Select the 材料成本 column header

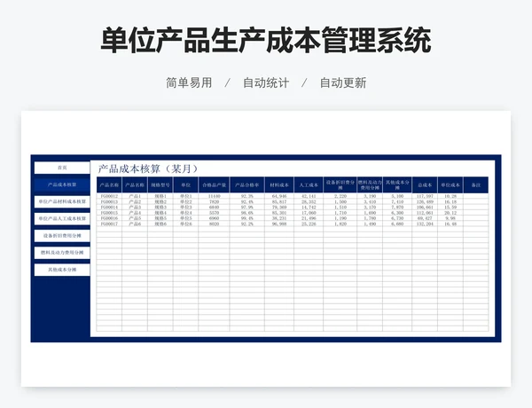pos(279,185)
